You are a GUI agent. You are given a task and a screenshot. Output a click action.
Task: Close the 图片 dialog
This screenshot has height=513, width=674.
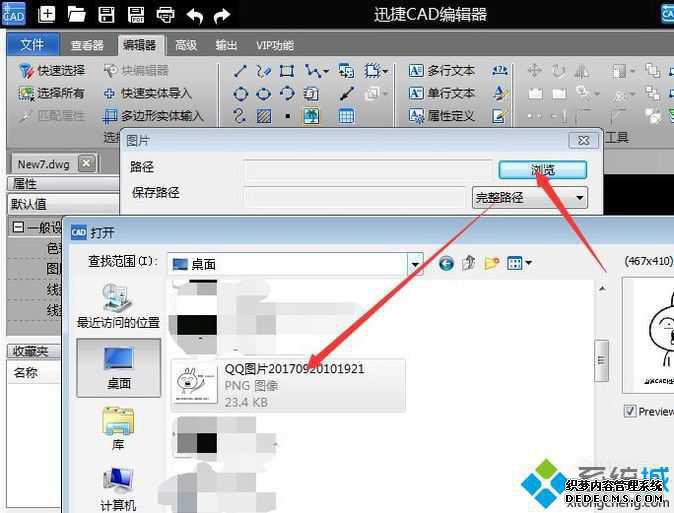(x=583, y=141)
